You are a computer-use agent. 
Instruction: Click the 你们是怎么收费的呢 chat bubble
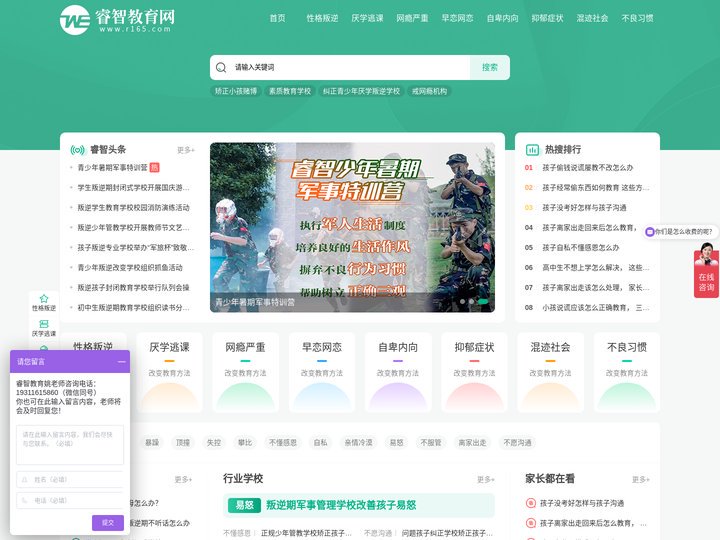[x=681, y=232]
